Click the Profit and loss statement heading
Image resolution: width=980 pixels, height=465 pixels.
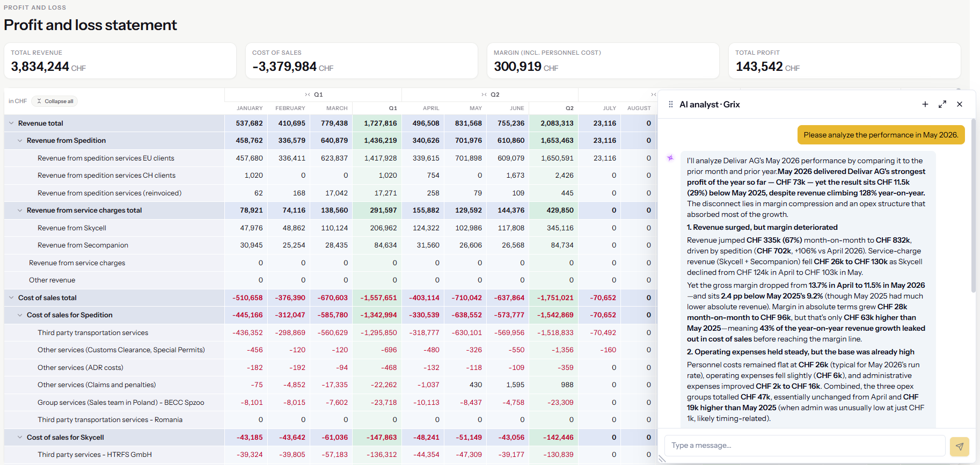pyautogui.click(x=90, y=25)
